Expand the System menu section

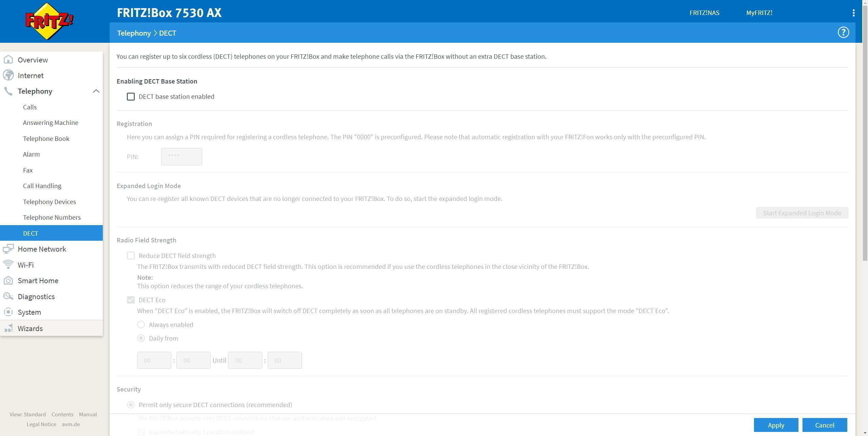click(x=29, y=312)
